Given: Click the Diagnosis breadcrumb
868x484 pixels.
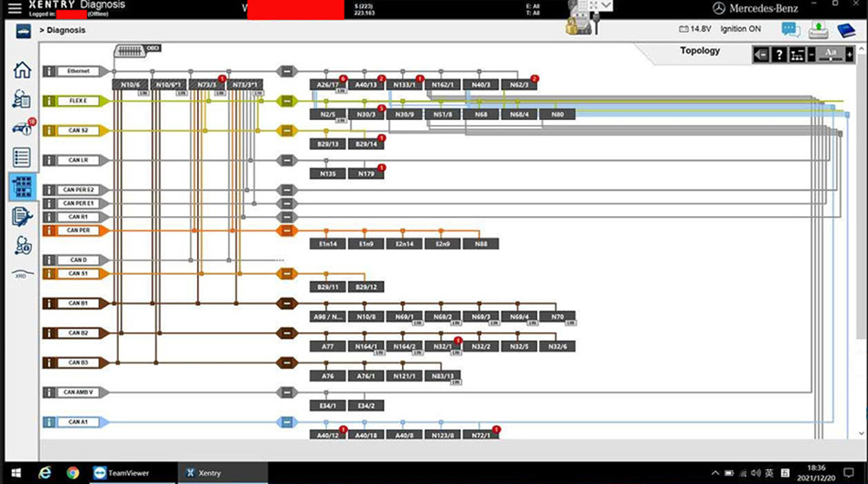Looking at the screenshot, I should [66, 30].
